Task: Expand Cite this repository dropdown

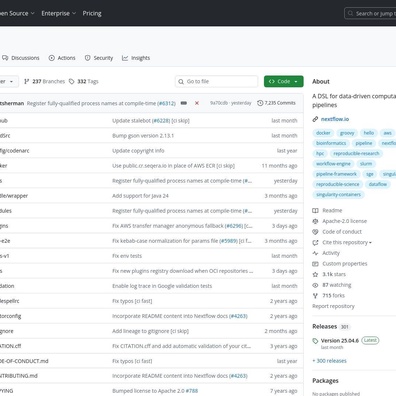Action: [342, 243]
